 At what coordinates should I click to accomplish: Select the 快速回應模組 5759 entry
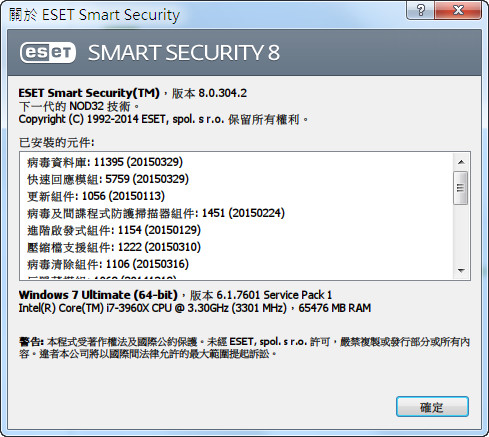coord(108,179)
